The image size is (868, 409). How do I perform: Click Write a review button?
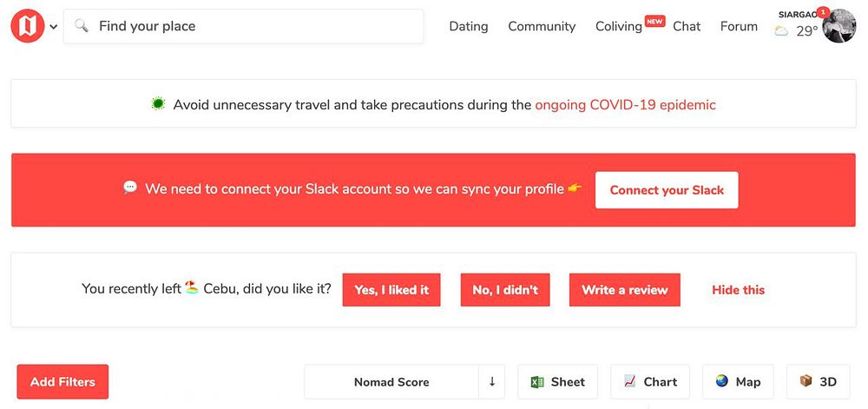(624, 290)
